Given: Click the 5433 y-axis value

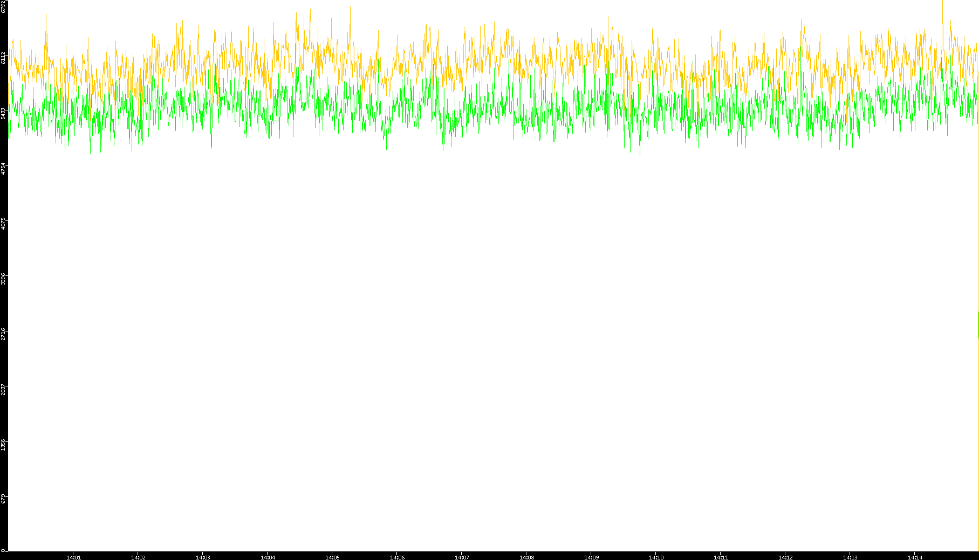Looking at the screenshot, I should [x=4, y=113].
